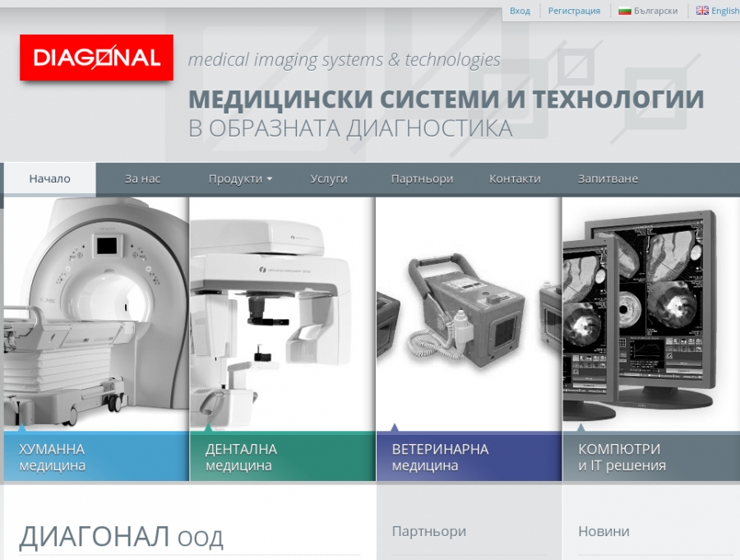Select the green ДЕНТАЛНА медицина banner
This screenshot has height=560, width=740.
coord(282,457)
